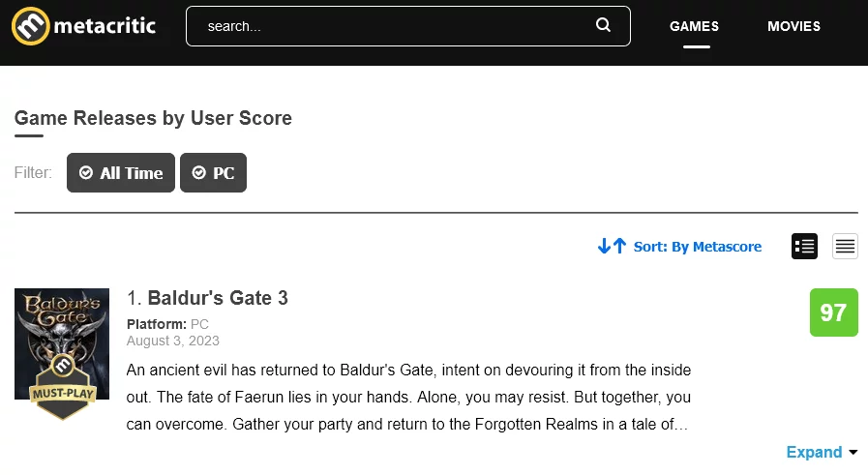868x475 pixels.
Task: Click the metacritic wordmark text
Action: (105, 26)
